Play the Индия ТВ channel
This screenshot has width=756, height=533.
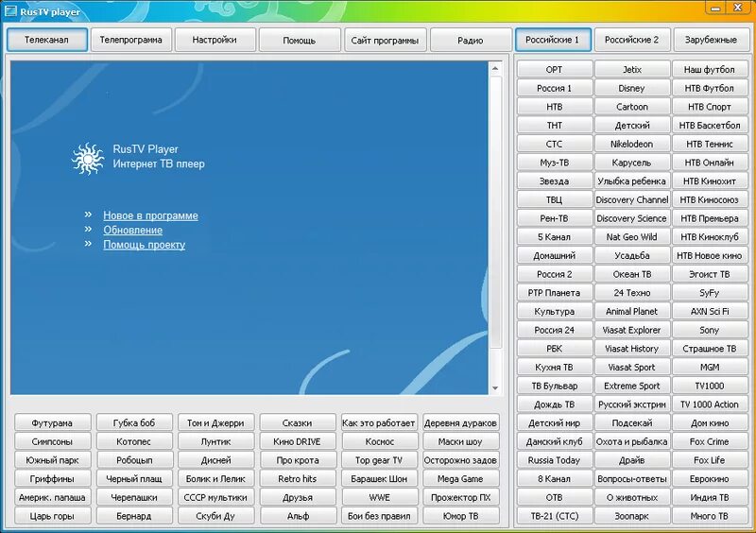(x=710, y=497)
